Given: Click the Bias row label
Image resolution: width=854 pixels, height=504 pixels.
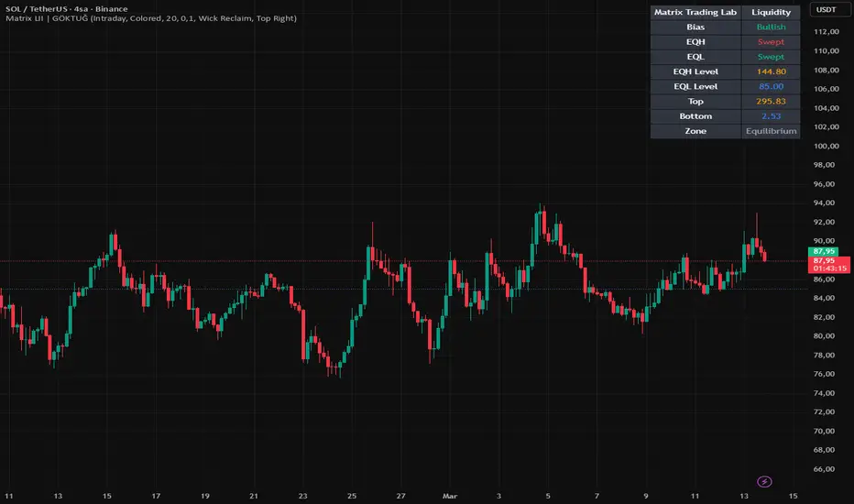Looking at the screenshot, I should click(695, 27).
